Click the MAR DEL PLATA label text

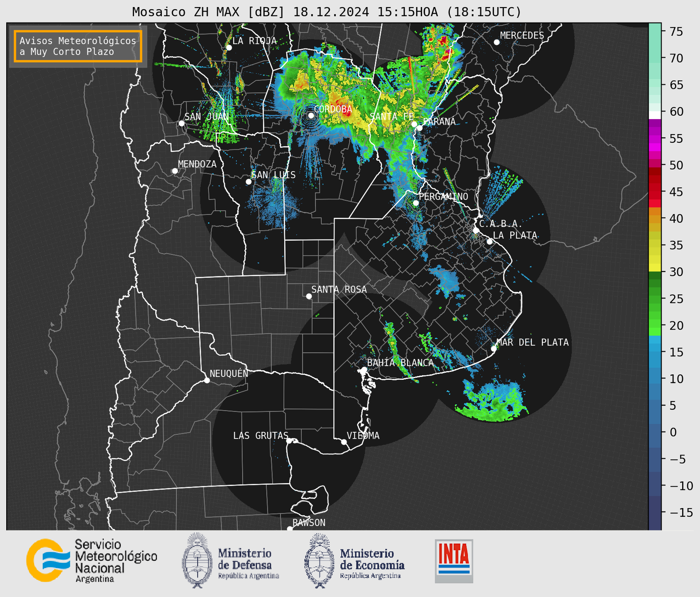tap(532, 343)
